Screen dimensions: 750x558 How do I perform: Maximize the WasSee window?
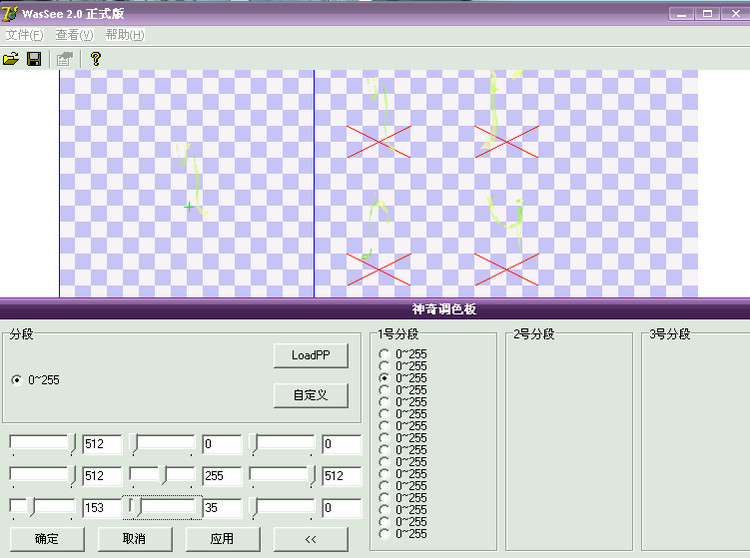click(x=707, y=14)
